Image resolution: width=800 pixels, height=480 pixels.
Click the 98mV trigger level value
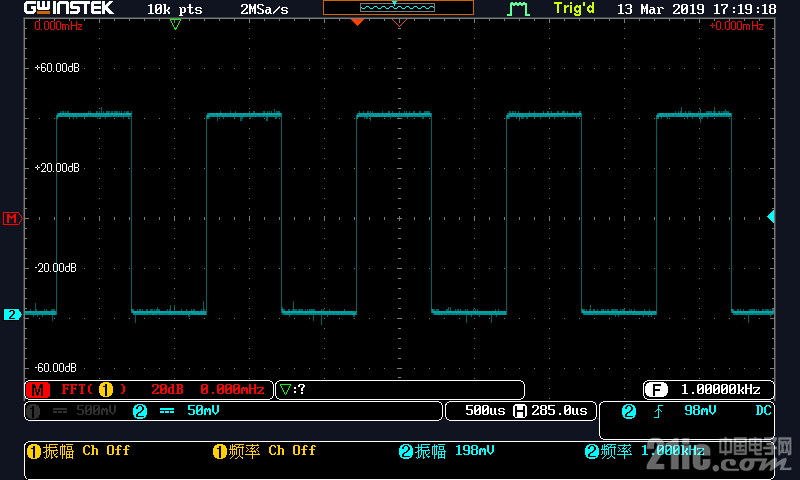click(x=700, y=411)
